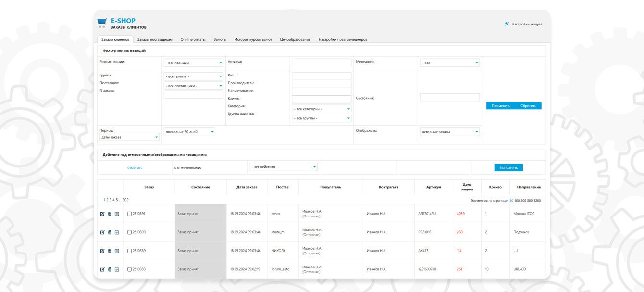Open the Менеджер dropdown

(x=449, y=63)
